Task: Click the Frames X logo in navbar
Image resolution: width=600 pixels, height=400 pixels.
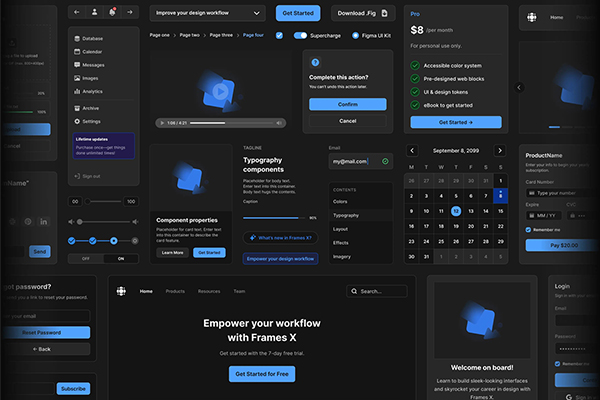Action: pos(121,291)
